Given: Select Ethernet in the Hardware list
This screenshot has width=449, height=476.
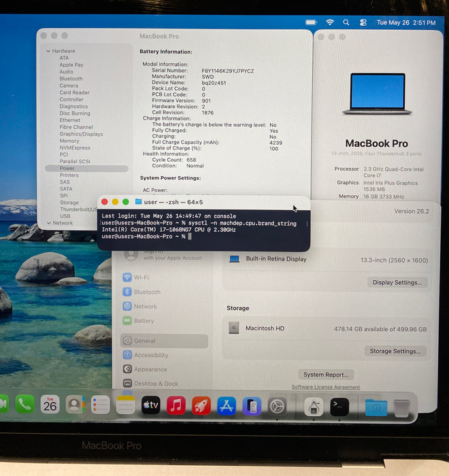Looking at the screenshot, I should pos(70,120).
